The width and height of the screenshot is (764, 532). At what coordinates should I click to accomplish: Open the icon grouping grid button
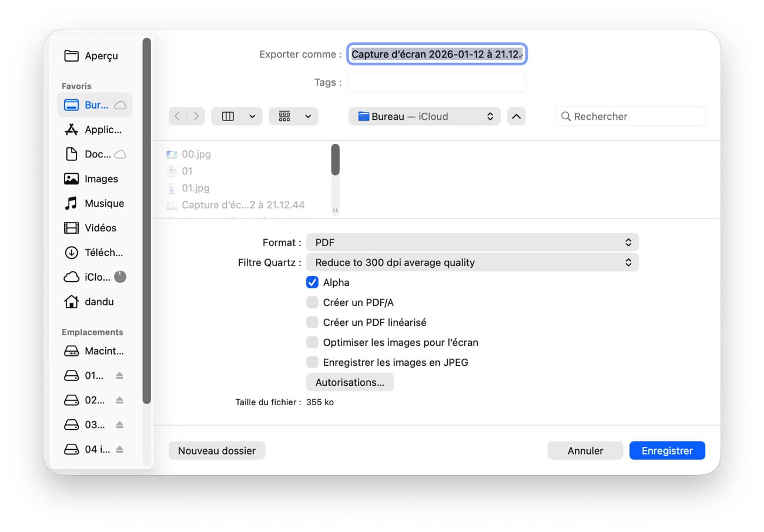(285, 116)
